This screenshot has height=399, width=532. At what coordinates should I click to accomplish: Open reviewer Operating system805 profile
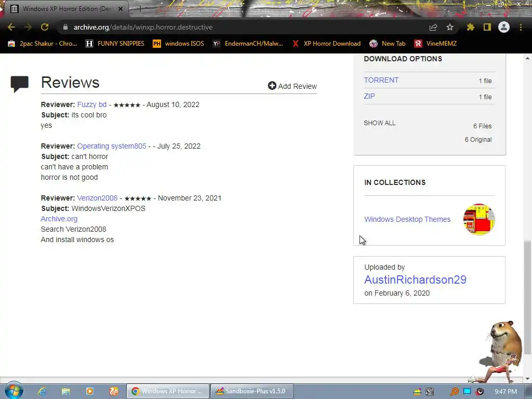(112, 146)
